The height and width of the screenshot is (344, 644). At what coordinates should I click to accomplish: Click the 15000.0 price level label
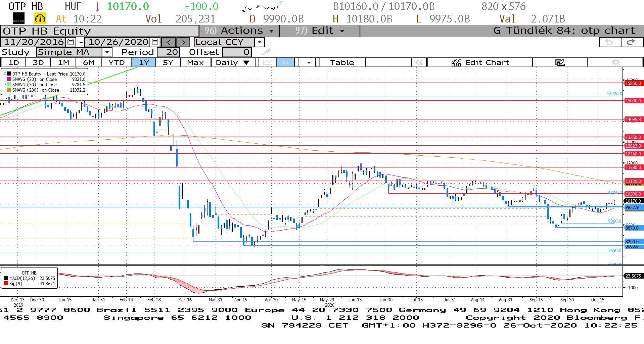633,101
